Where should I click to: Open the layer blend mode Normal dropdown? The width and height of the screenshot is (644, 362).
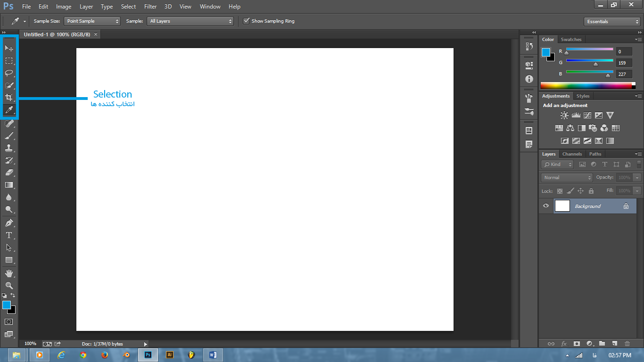(567, 177)
